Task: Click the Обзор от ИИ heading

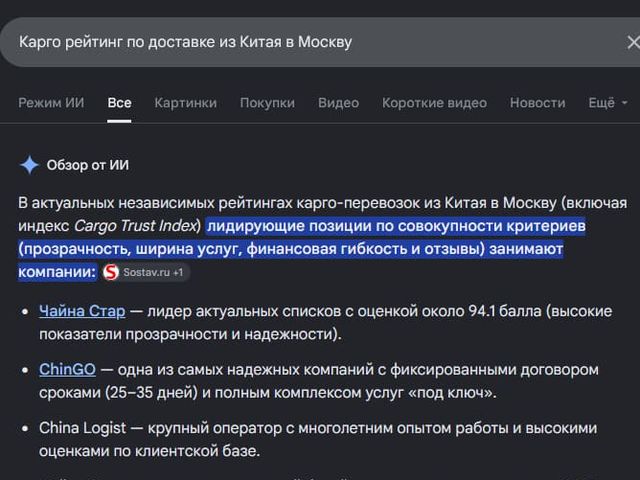Action: [x=88, y=165]
